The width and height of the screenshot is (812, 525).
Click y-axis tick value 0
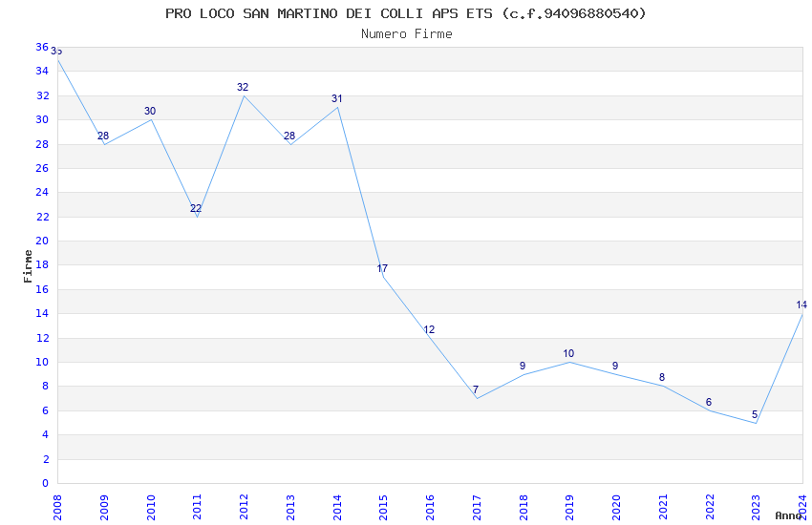tap(45, 483)
